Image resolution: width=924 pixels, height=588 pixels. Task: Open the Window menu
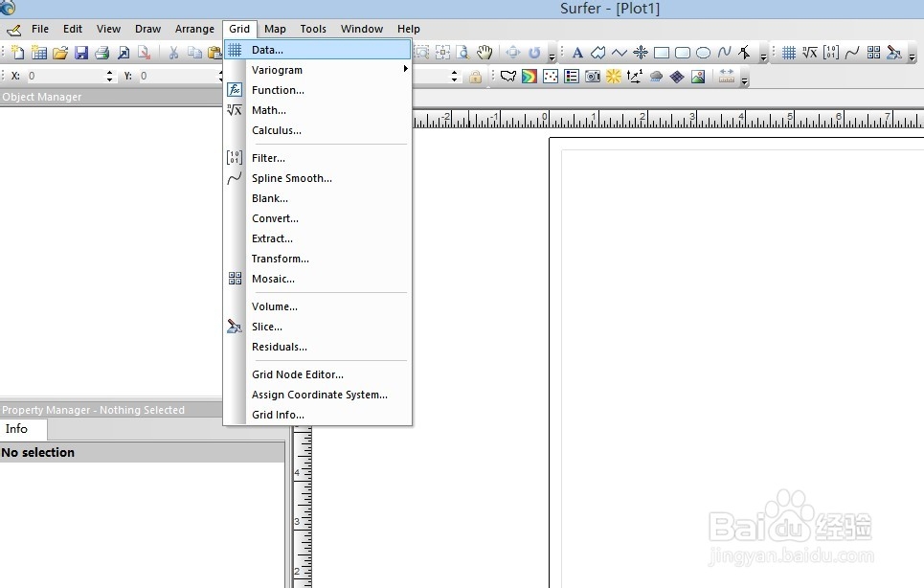click(x=362, y=29)
